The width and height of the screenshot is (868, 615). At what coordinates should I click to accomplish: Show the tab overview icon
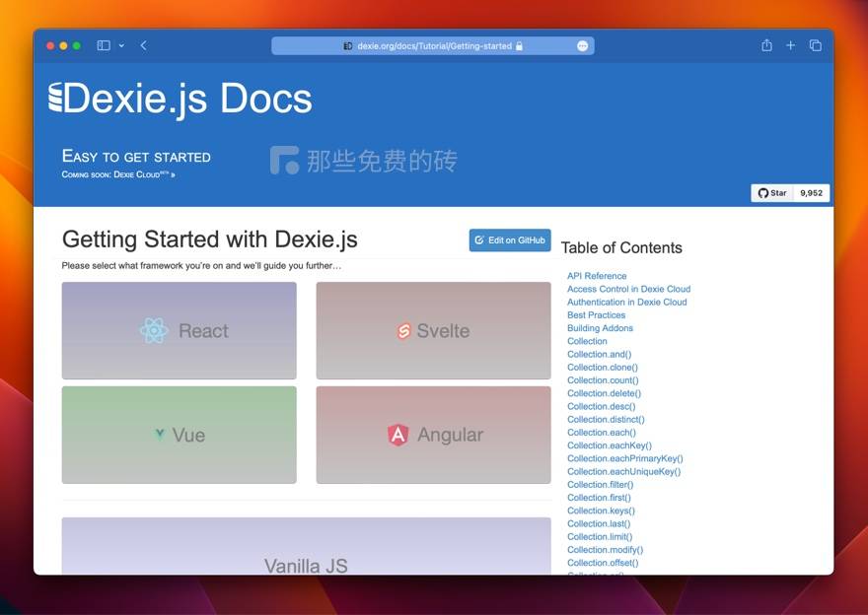[816, 45]
